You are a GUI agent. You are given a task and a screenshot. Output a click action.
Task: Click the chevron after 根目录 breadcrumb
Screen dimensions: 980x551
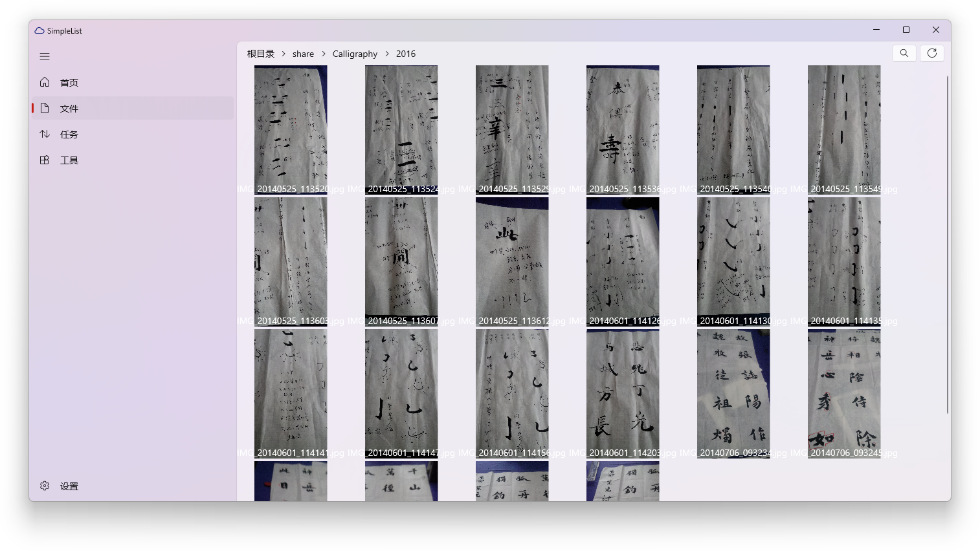tap(284, 54)
